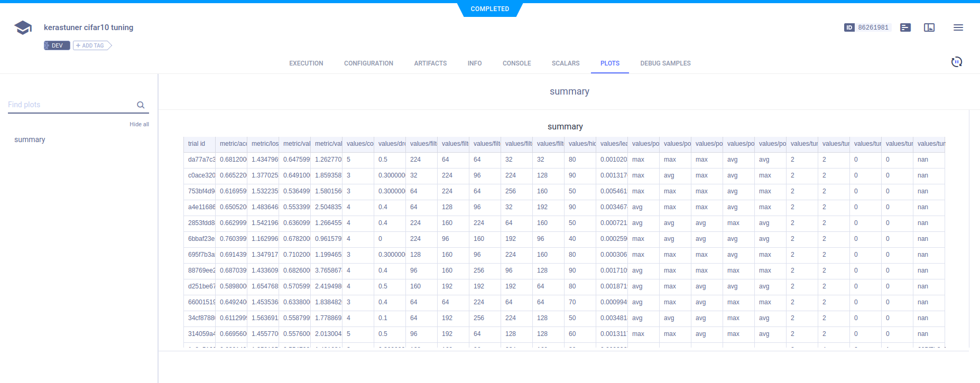Image resolution: width=980 pixels, height=383 pixels.
Task: Go to the Console tab
Action: (516, 63)
